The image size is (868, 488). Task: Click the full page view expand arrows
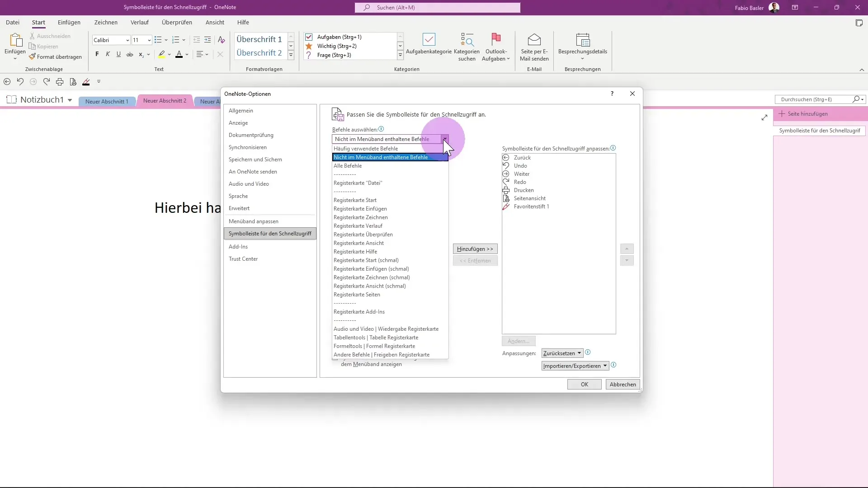point(764,117)
